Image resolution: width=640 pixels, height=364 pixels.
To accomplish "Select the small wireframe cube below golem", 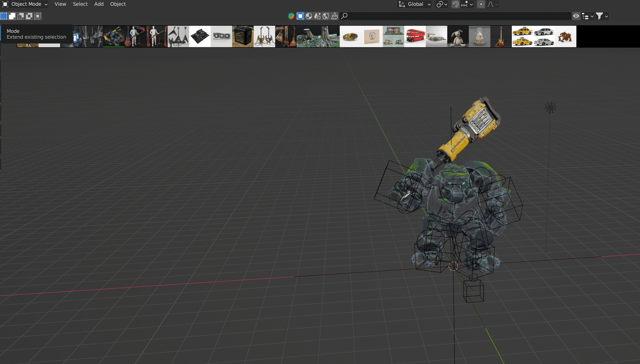I will tap(473, 290).
